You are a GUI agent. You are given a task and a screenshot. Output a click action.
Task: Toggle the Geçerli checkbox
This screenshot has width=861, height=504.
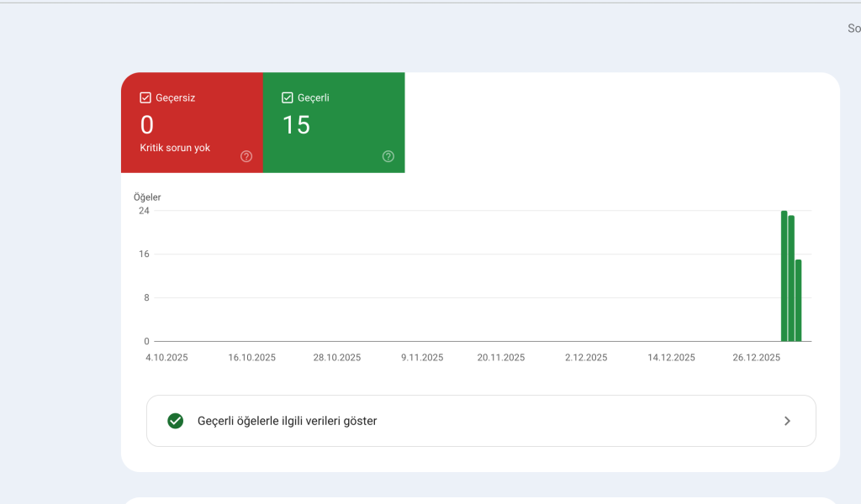(x=288, y=97)
